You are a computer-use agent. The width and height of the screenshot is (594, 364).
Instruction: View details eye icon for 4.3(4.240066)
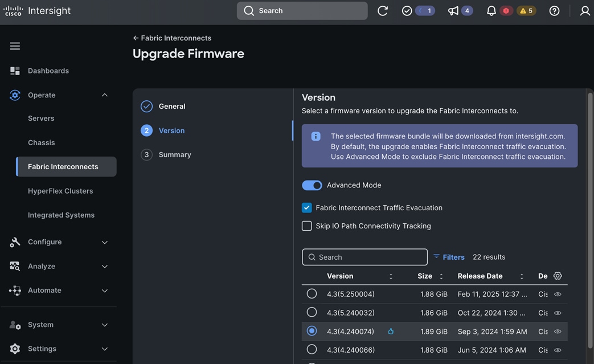557,350
